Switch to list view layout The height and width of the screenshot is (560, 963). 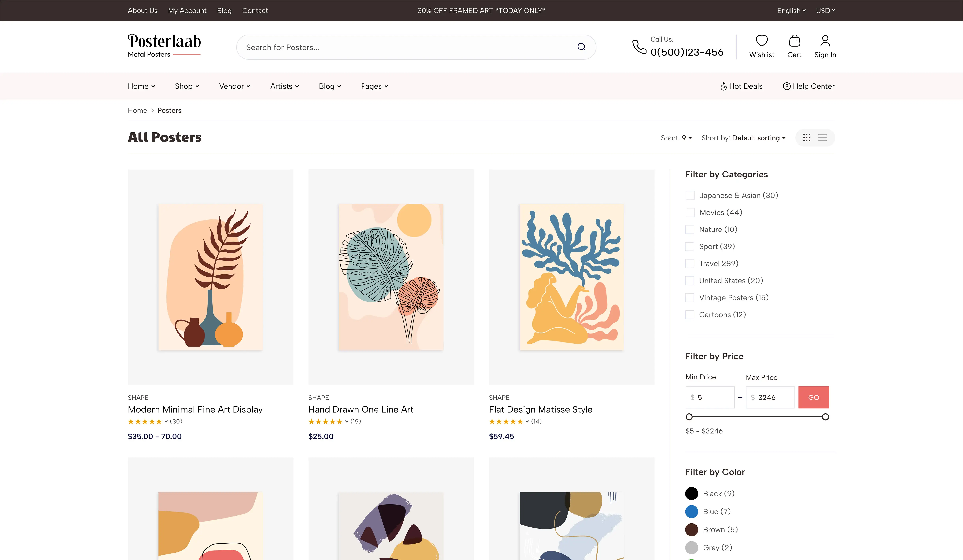822,137
